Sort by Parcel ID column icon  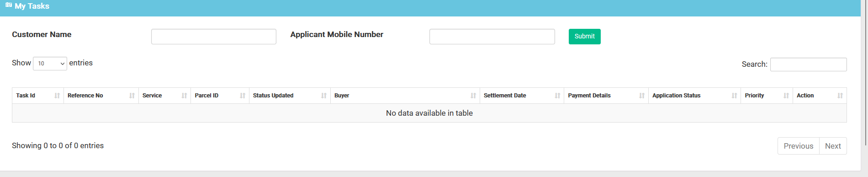(243, 96)
